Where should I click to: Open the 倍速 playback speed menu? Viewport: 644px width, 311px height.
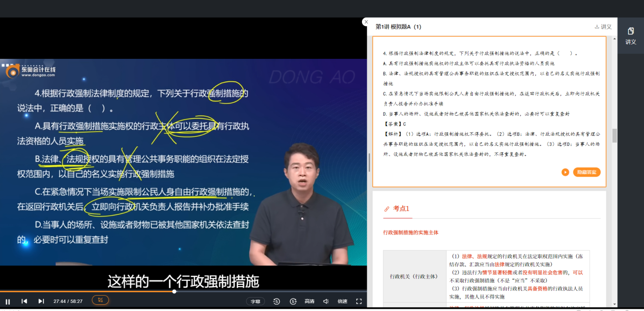(342, 301)
